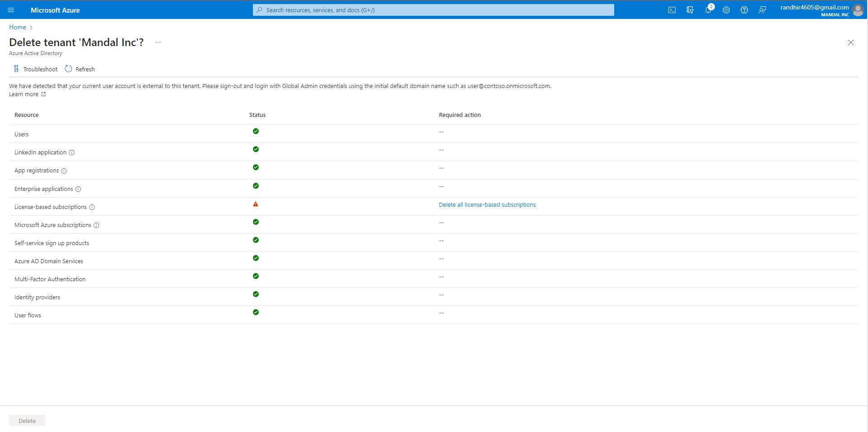Focus the Search resources, services, and docs box
Screen dimensions: 868x432
[x=434, y=10]
